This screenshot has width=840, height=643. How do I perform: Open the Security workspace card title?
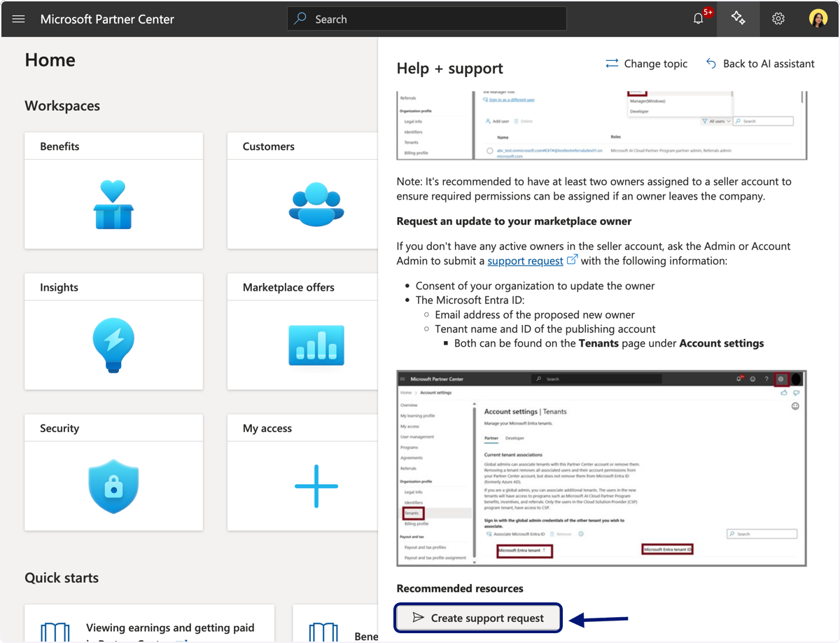pyautogui.click(x=59, y=428)
